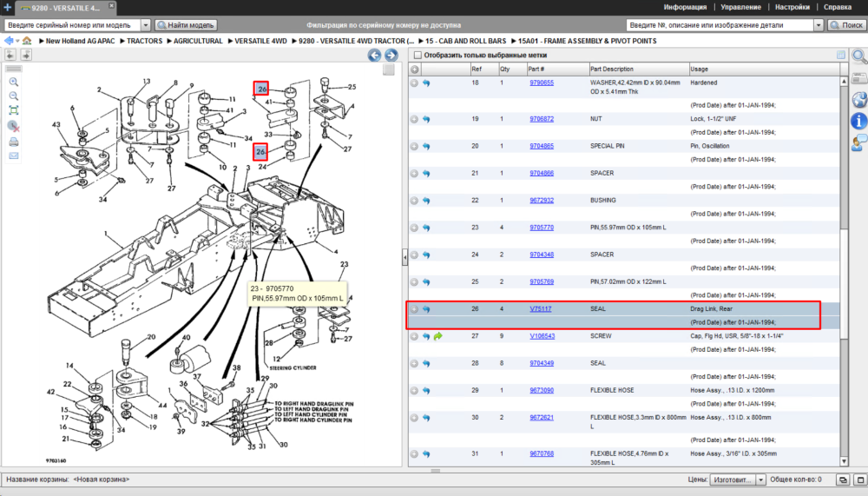Screen dimensions: 868x496
Task: Toggle the add circle for Ref 25
Action: click(414, 282)
